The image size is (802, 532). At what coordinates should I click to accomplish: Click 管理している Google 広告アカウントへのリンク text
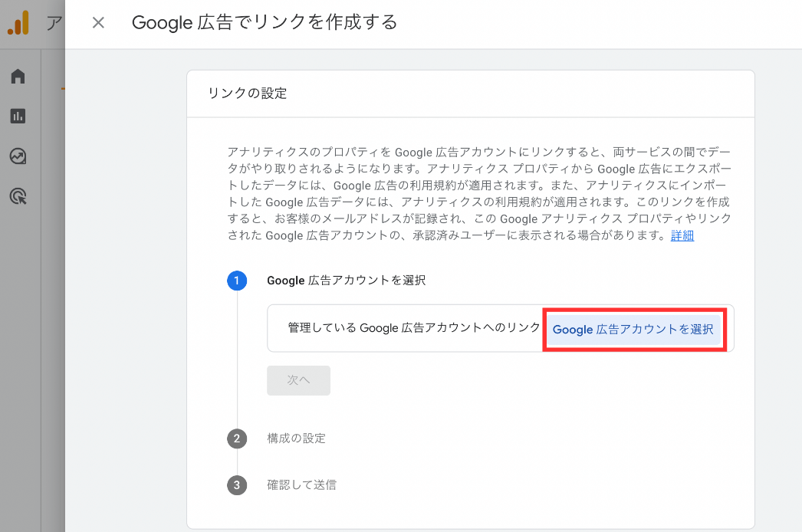tap(414, 328)
